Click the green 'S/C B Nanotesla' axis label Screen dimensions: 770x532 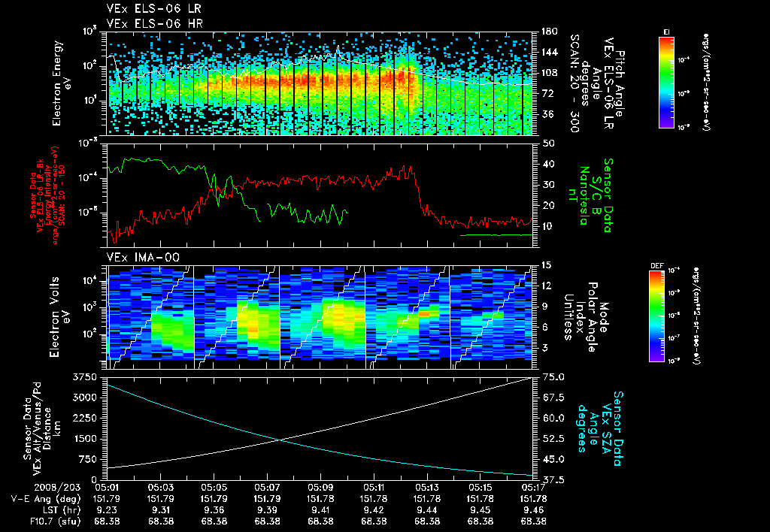(590, 195)
